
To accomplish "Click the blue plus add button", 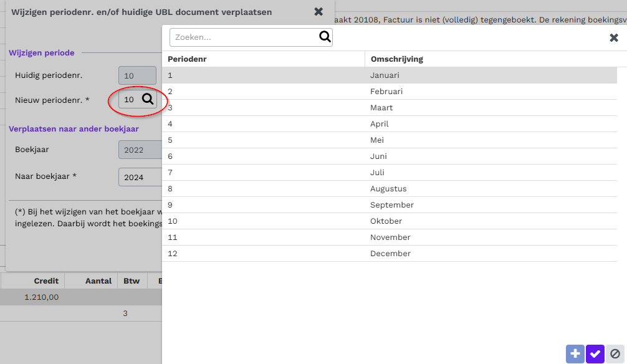I will pyautogui.click(x=575, y=353).
